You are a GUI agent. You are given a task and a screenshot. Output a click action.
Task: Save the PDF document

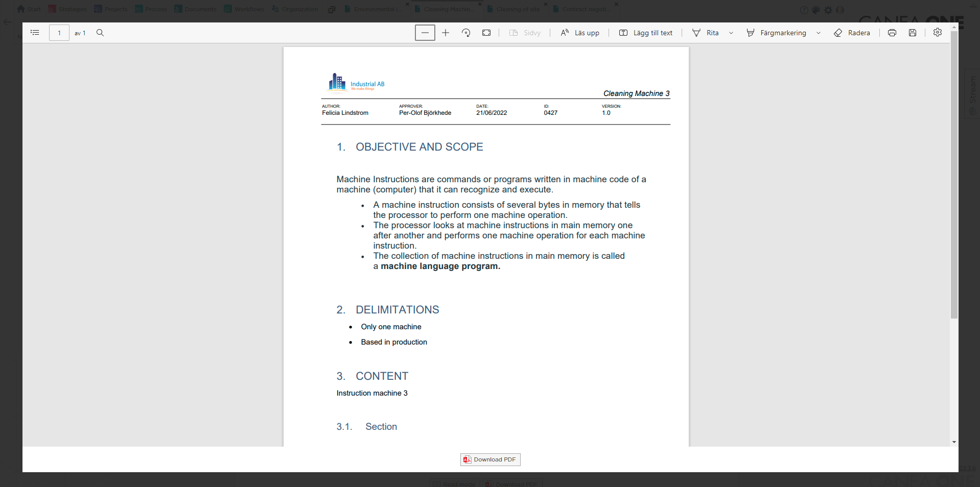(913, 33)
